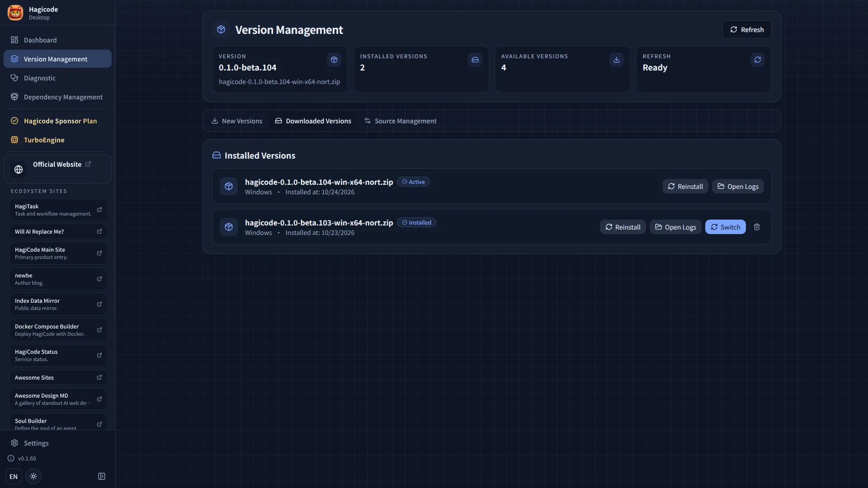Viewport: 868px width, 488px height.
Task: Switch to the Source Management tab
Action: (x=401, y=121)
